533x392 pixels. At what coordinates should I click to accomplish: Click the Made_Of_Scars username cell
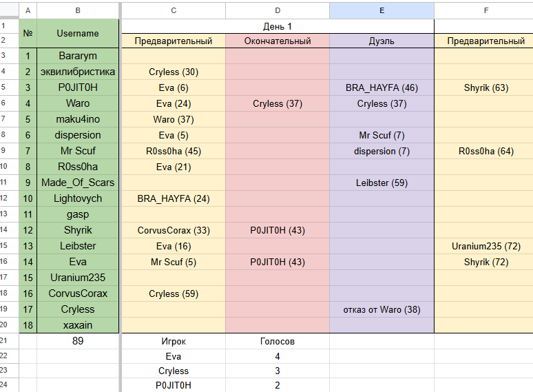point(78,183)
